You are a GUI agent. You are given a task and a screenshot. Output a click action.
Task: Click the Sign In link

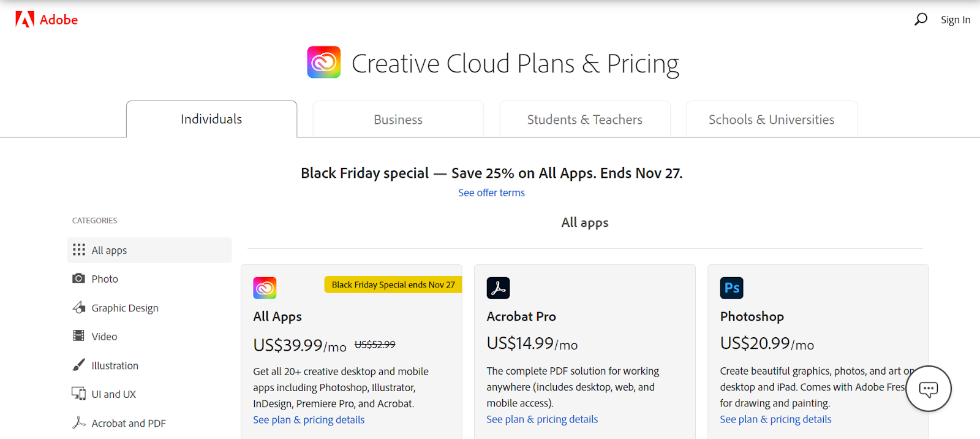pos(956,20)
